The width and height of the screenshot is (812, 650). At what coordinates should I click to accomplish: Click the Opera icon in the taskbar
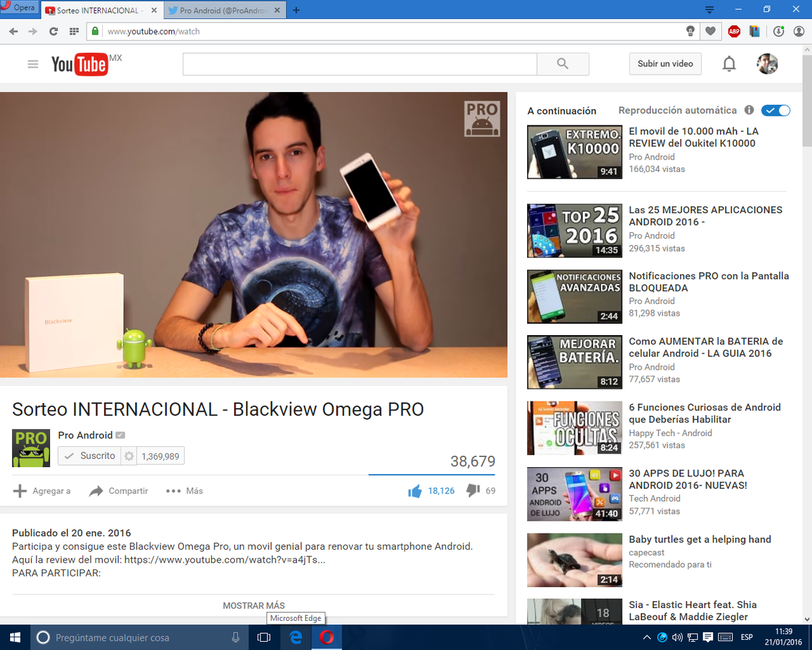(327, 637)
